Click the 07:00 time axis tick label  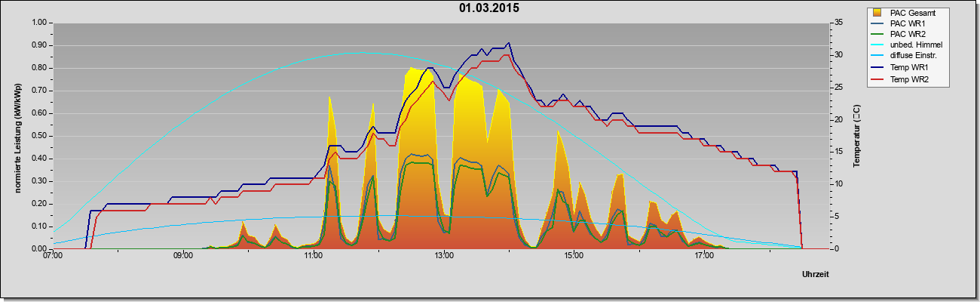(x=53, y=257)
